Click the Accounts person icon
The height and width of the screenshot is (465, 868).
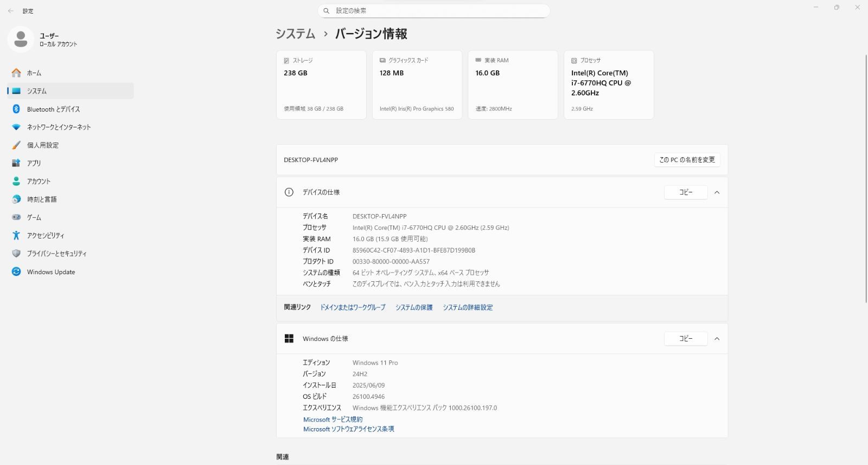tap(16, 181)
